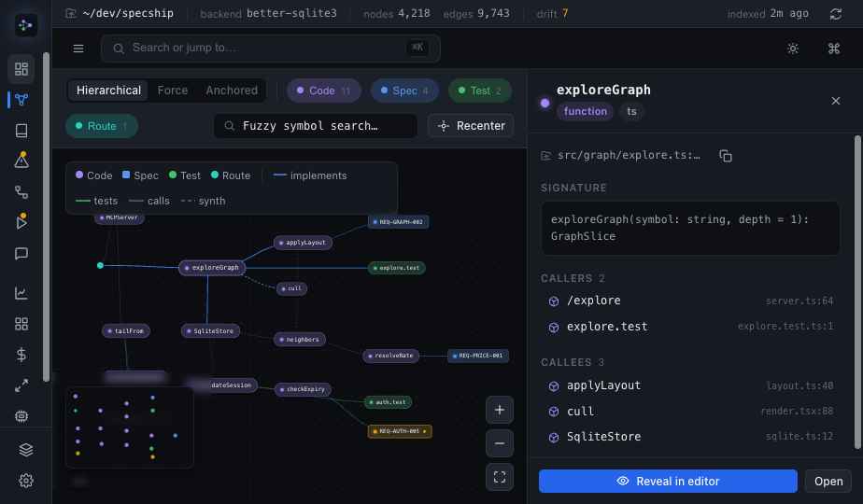Fit graph to screen icon button
Image resolution: width=863 pixels, height=504 pixels.
[x=499, y=477]
